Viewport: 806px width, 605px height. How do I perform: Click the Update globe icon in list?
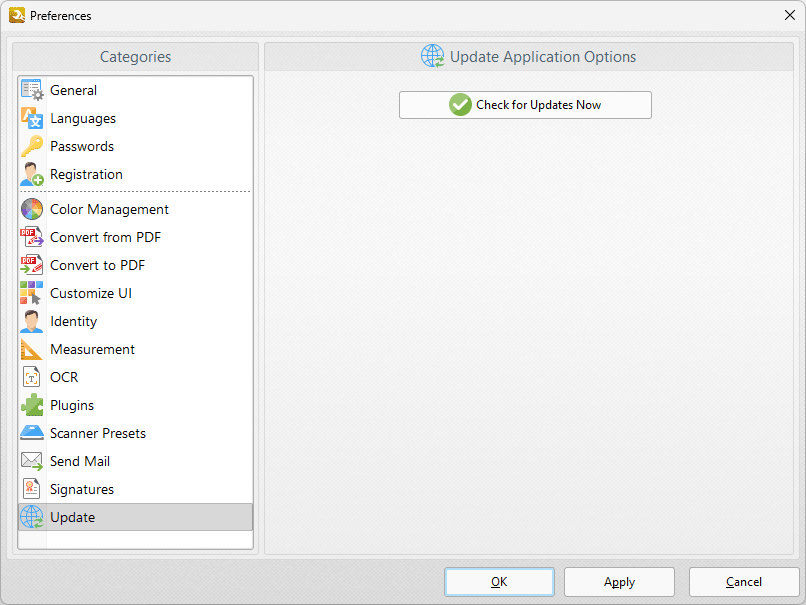[32, 517]
